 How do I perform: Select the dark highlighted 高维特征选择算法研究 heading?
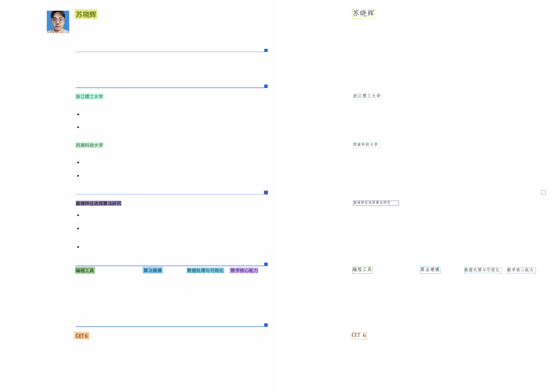click(x=98, y=203)
